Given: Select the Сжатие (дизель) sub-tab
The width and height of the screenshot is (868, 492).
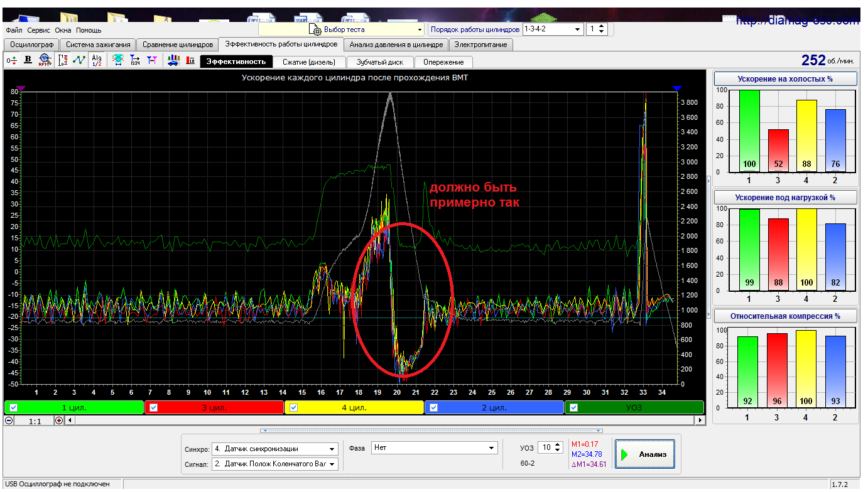Looking at the screenshot, I should (309, 62).
